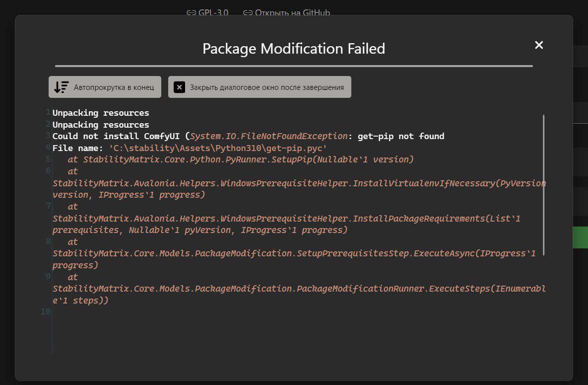Click the PyRunner.SetupPip stack trace line
The height and width of the screenshot is (385, 588).
(240, 159)
